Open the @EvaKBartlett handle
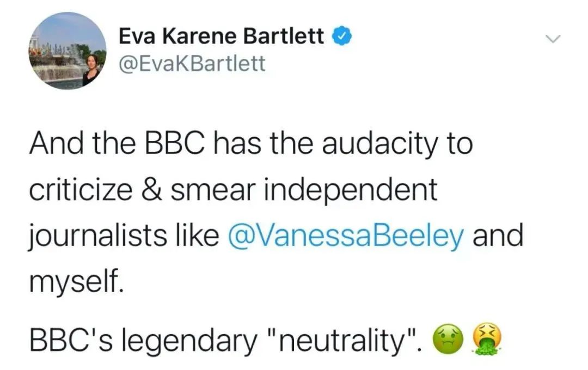This screenshot has height=370, width=588. point(192,64)
